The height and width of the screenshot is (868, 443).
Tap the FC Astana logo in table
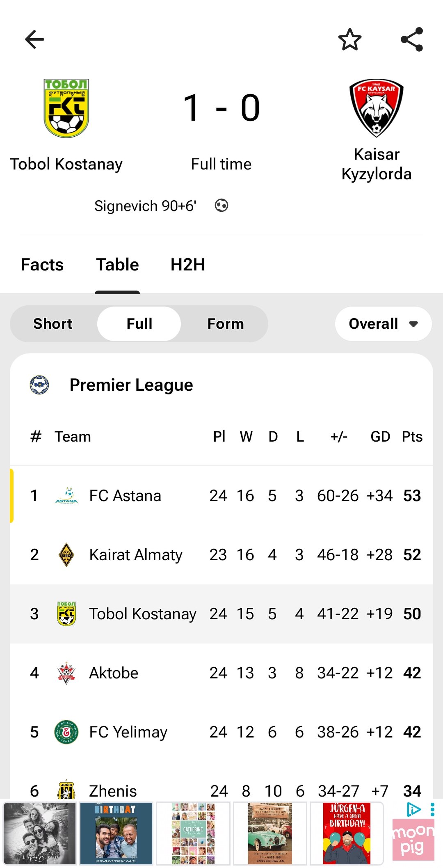coord(66,495)
